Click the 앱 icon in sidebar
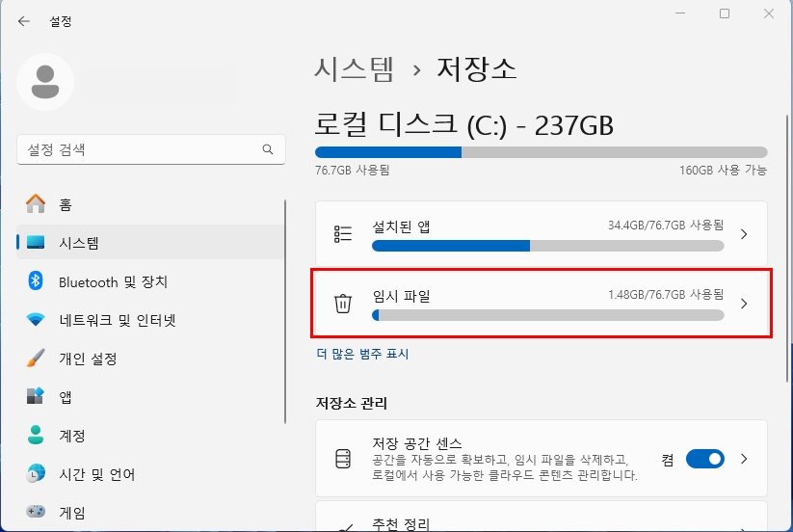This screenshot has width=793, height=532. tap(36, 396)
